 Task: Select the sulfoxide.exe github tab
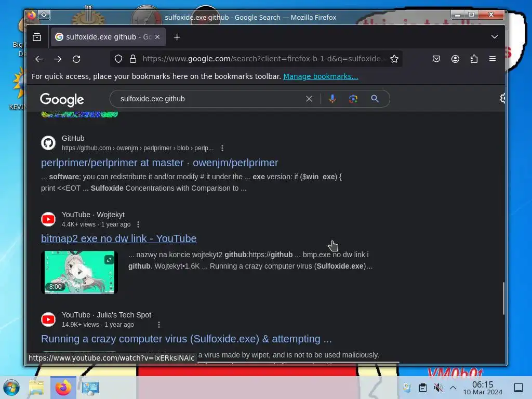click(x=108, y=37)
